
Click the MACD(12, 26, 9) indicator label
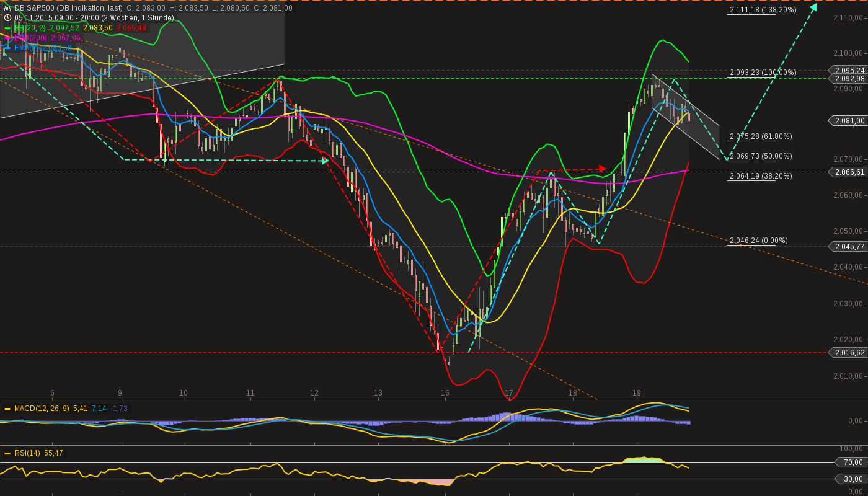click(x=42, y=409)
